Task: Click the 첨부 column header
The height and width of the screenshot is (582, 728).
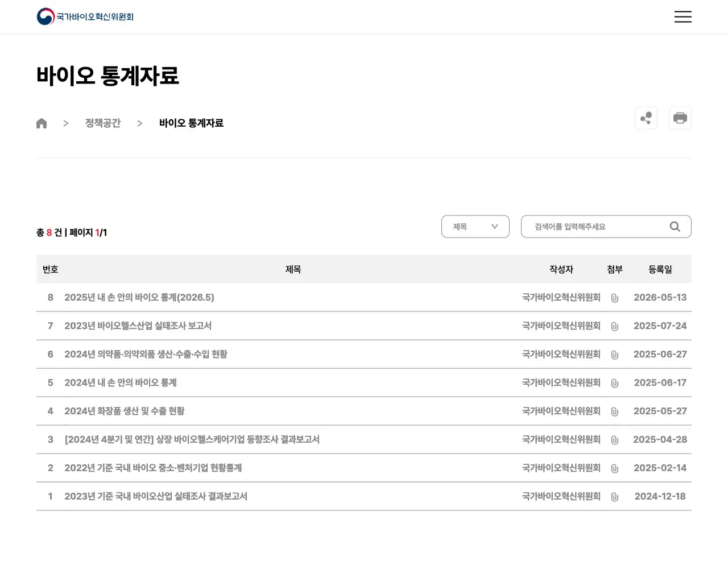Action: [615, 269]
